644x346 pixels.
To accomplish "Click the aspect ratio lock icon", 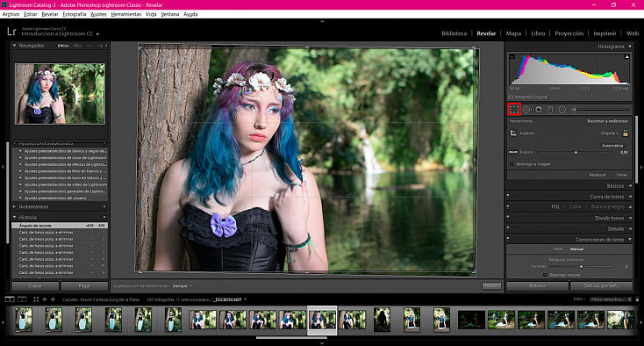I will pos(625,133).
